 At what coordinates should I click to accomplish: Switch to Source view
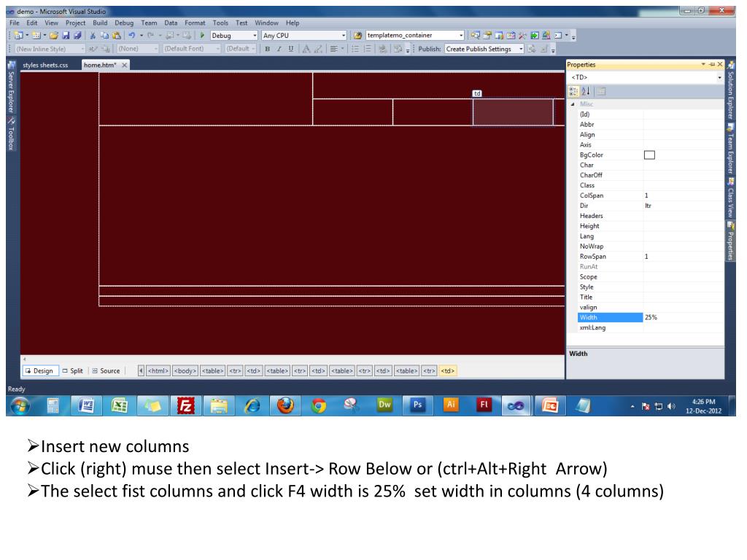106,371
